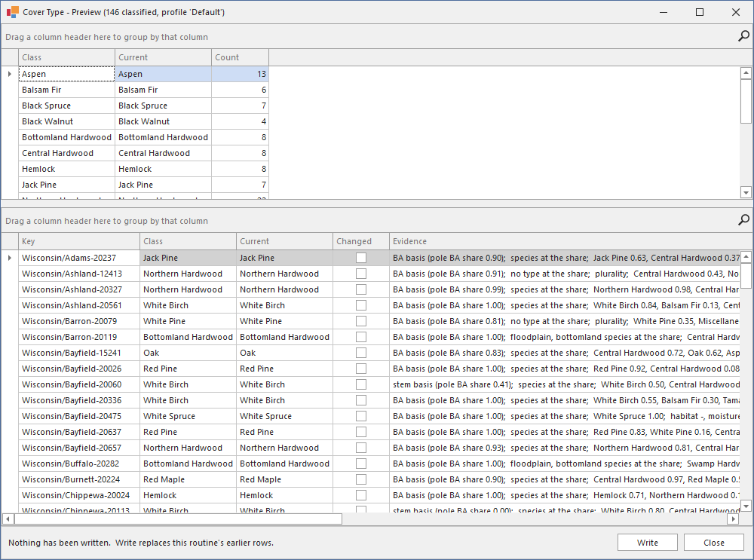Click row indicator arrow beside Wisconsin/Adams-20237
This screenshot has width=754, height=560.
10,258
